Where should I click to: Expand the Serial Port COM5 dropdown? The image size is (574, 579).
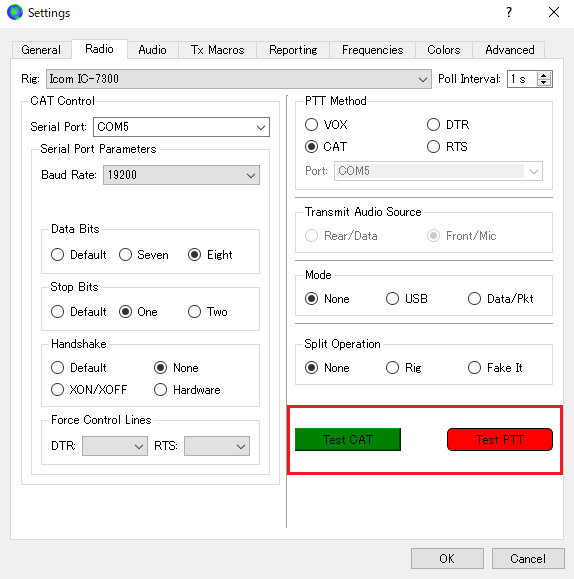[x=181, y=127]
